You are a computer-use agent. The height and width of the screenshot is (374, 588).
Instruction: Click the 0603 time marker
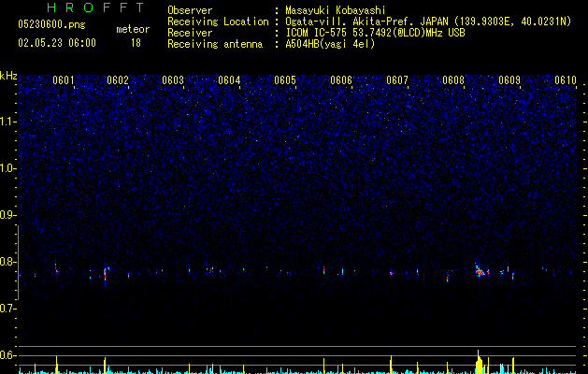173,80
